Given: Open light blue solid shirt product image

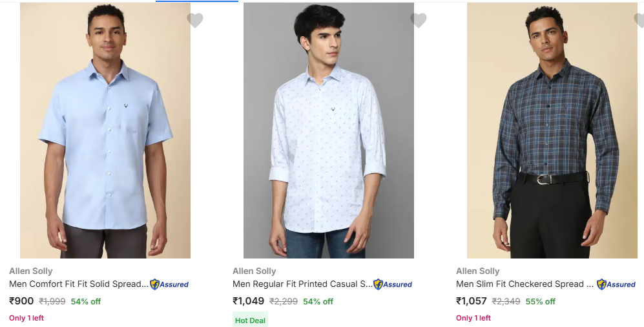Looking at the screenshot, I should click(x=105, y=131).
